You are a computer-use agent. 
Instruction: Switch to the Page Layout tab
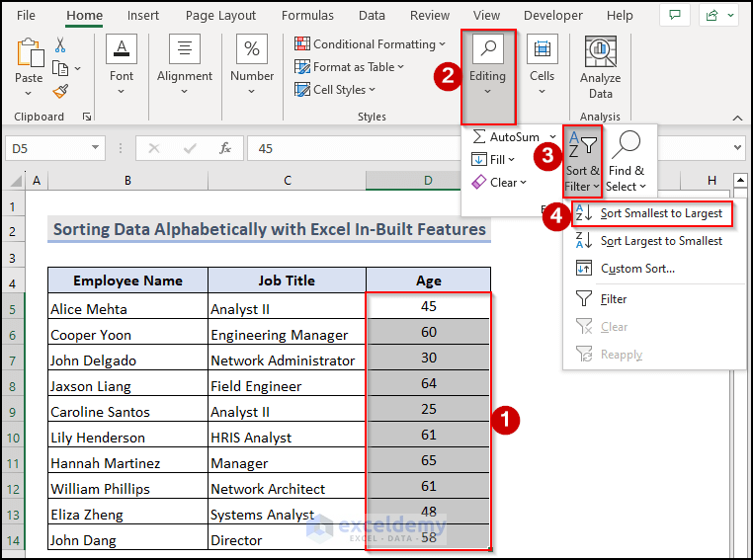(x=220, y=16)
